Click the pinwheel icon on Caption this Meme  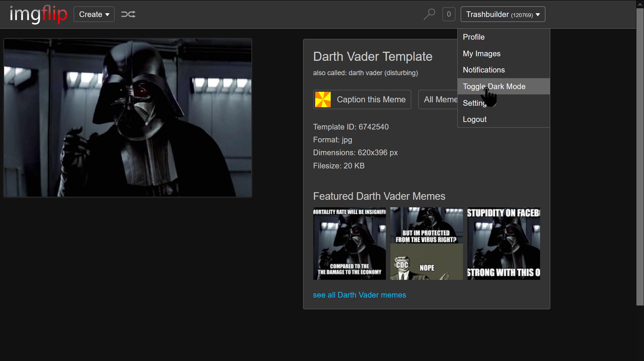[x=323, y=99]
